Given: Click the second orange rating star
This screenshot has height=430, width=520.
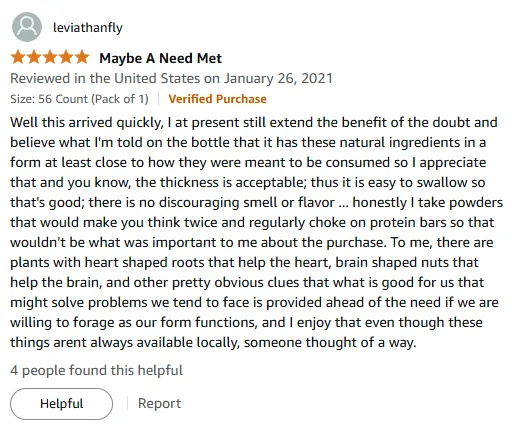Looking at the screenshot, I should pos(34,58).
